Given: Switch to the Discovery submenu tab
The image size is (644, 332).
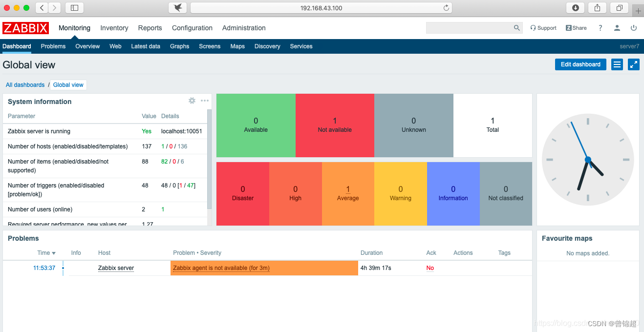Looking at the screenshot, I should coord(267,46).
